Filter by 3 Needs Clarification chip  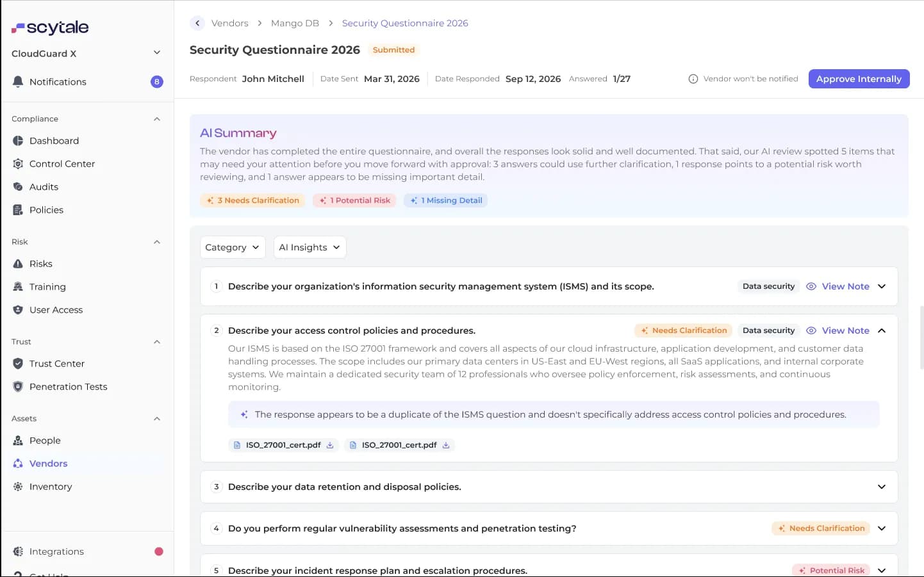(252, 200)
